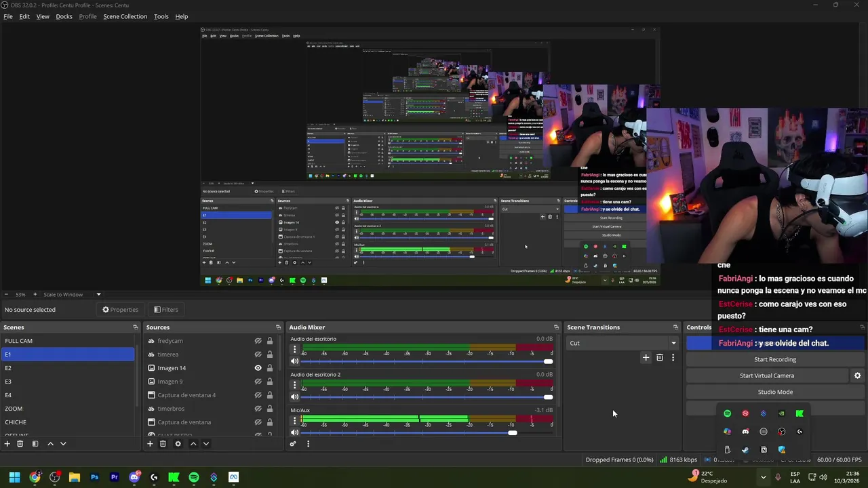The width and height of the screenshot is (868, 488).
Task: Open advanced audio properties gears icon
Action: pyautogui.click(x=293, y=444)
